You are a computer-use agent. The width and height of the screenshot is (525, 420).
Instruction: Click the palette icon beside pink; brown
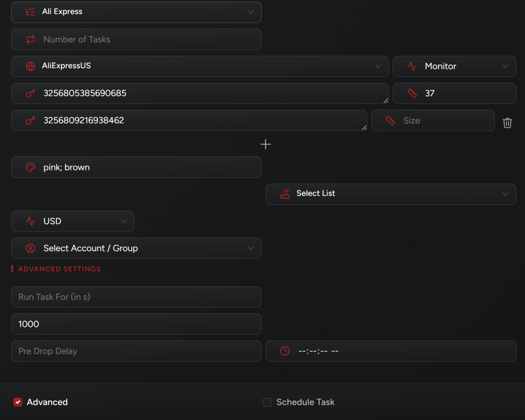click(31, 167)
